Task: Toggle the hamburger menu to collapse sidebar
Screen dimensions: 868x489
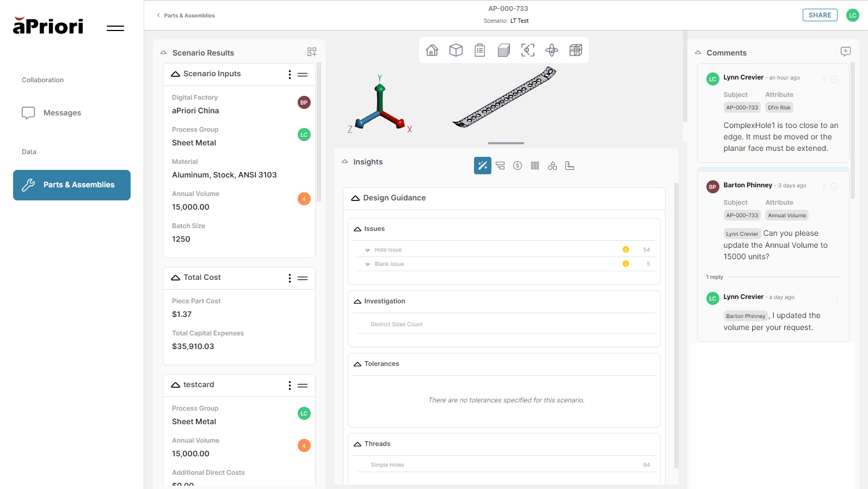Action: tap(115, 28)
